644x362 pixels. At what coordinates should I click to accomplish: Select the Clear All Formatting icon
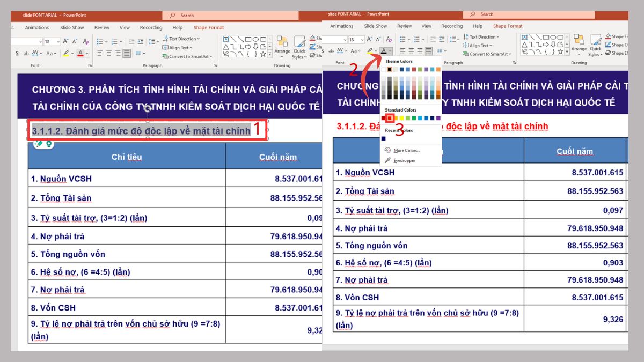tap(85, 41)
